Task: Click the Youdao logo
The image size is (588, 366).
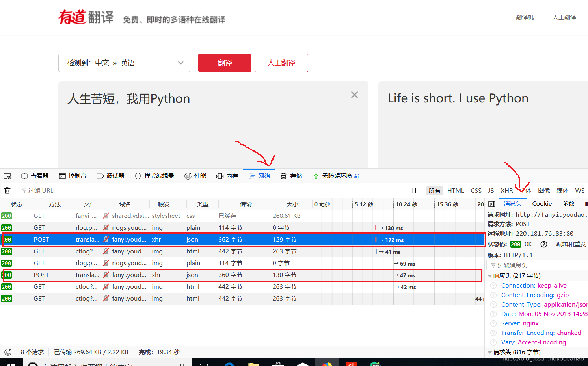Action: (x=86, y=17)
